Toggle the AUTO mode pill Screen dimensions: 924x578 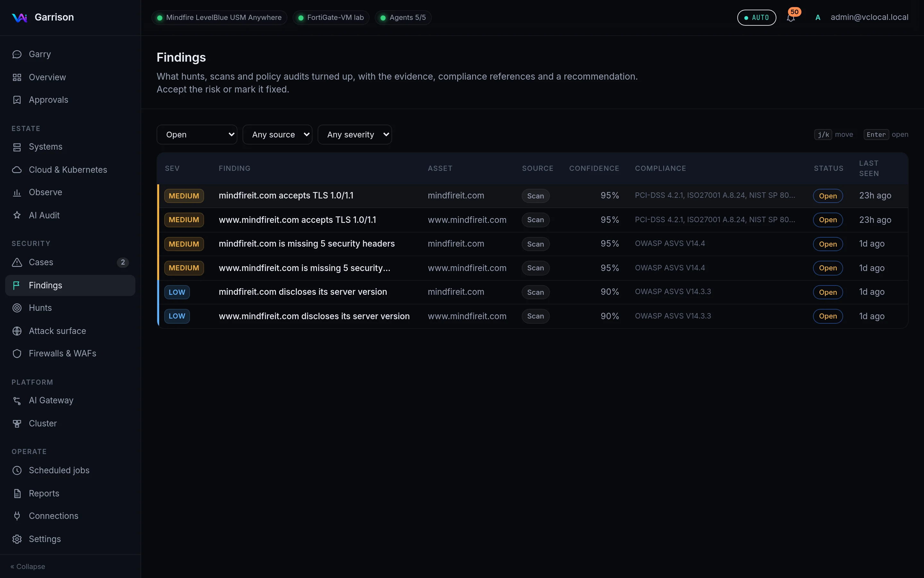click(x=757, y=18)
